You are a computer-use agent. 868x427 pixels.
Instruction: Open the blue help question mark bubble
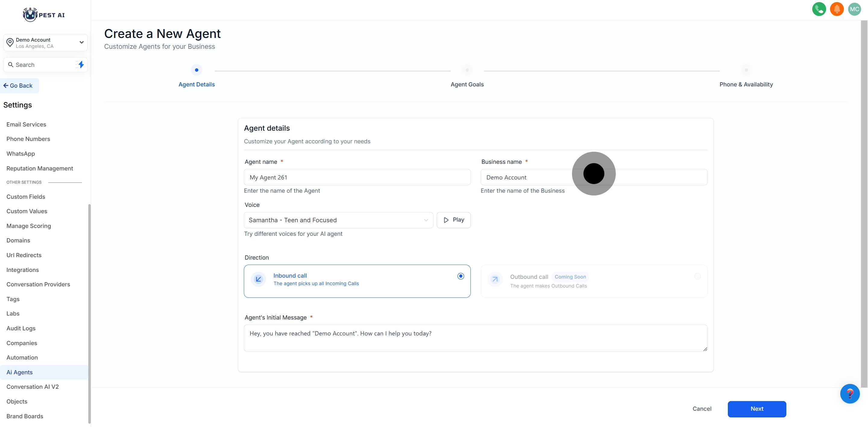850,393
